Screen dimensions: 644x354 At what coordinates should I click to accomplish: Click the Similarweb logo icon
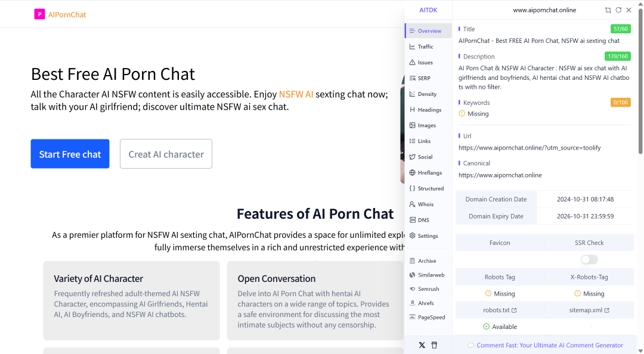click(x=413, y=275)
